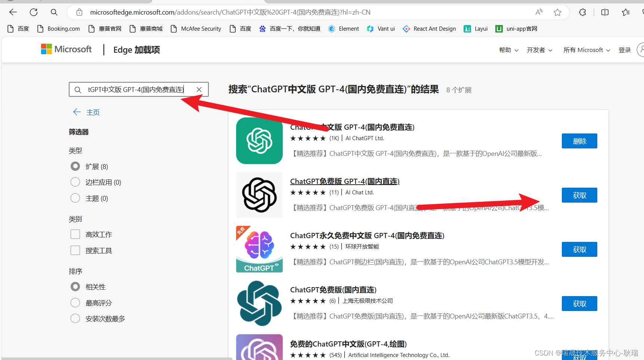Open ChatGPT免费版 GPT-4(国内直连) title link

[345, 181]
